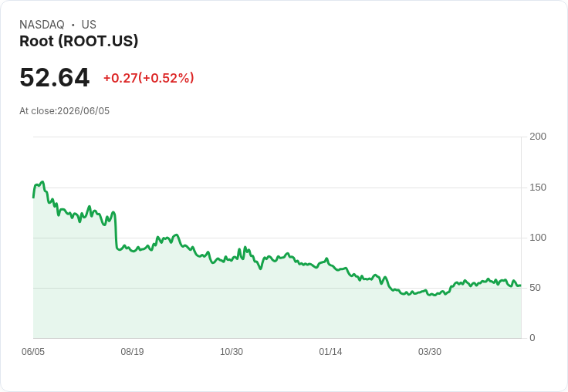Click the 200 y-axis value label

[x=538, y=137]
